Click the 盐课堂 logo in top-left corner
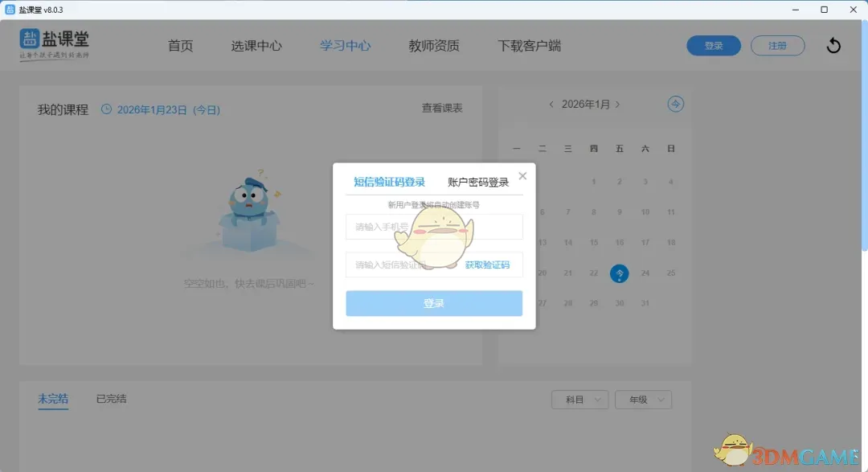868x472 pixels. 52,46
